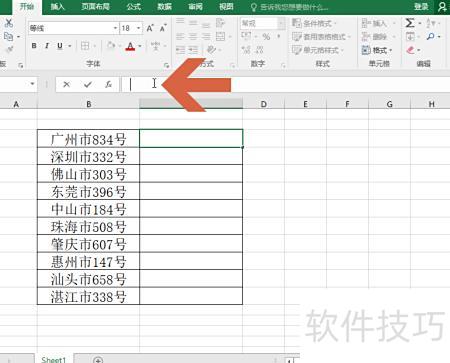Image resolution: width=450 pixels, height=363 pixels.
Task: Open the Formulas (公式) tab
Action: (134, 7)
